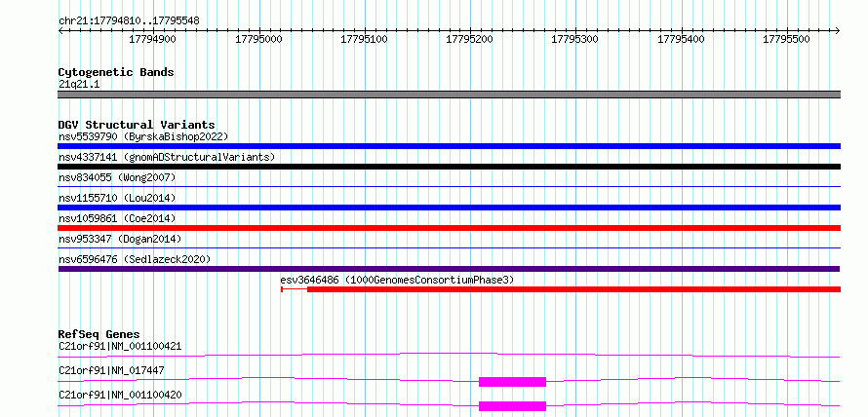The image size is (868, 417).
Task: Open variant esv3646486 (1000GenomesConsortiumPhase3) label
Action: point(398,280)
